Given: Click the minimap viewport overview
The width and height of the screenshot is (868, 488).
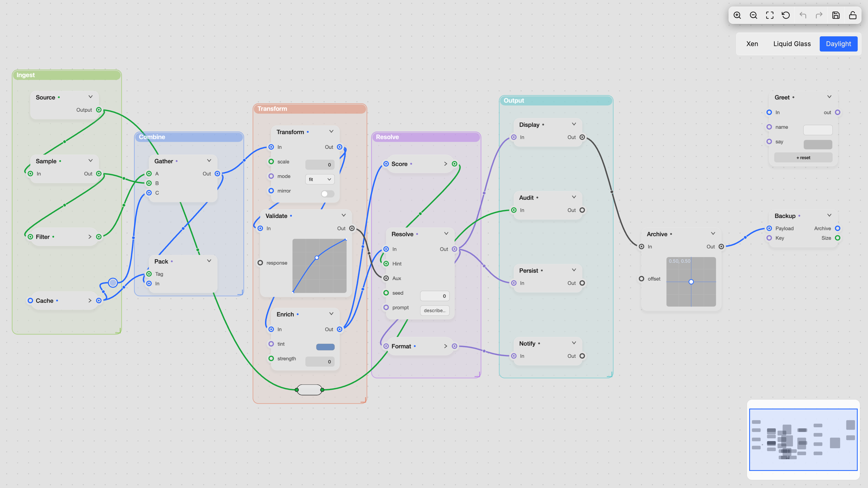Looking at the screenshot, I should pos(803,439).
